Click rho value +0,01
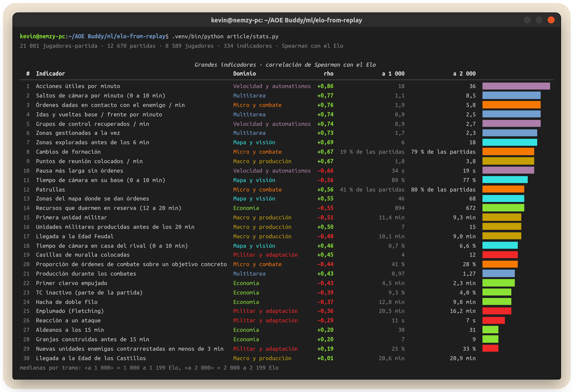 pyautogui.click(x=325, y=358)
